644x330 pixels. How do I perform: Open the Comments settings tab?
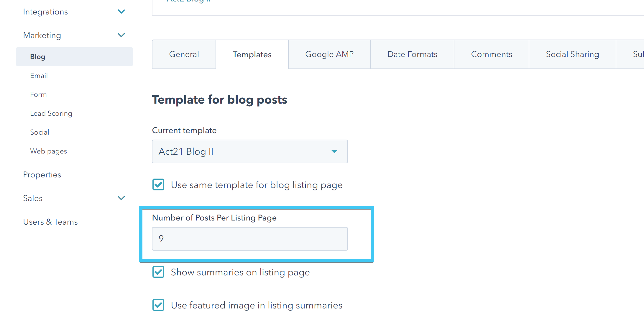pos(491,54)
